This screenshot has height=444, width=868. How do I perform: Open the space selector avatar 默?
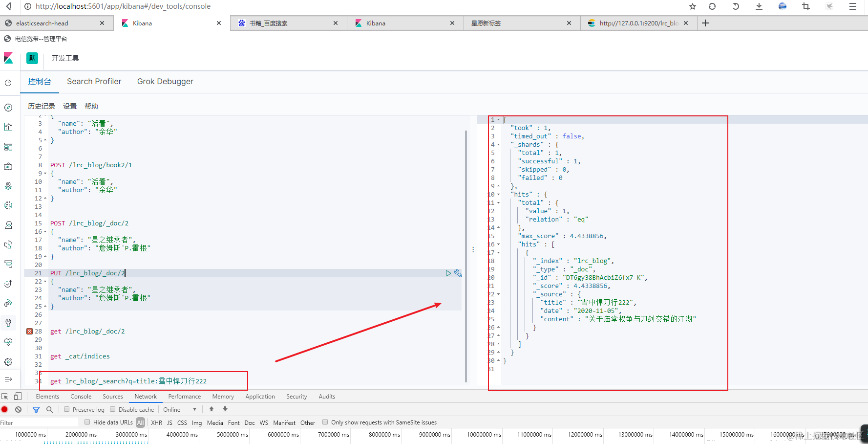coord(32,58)
